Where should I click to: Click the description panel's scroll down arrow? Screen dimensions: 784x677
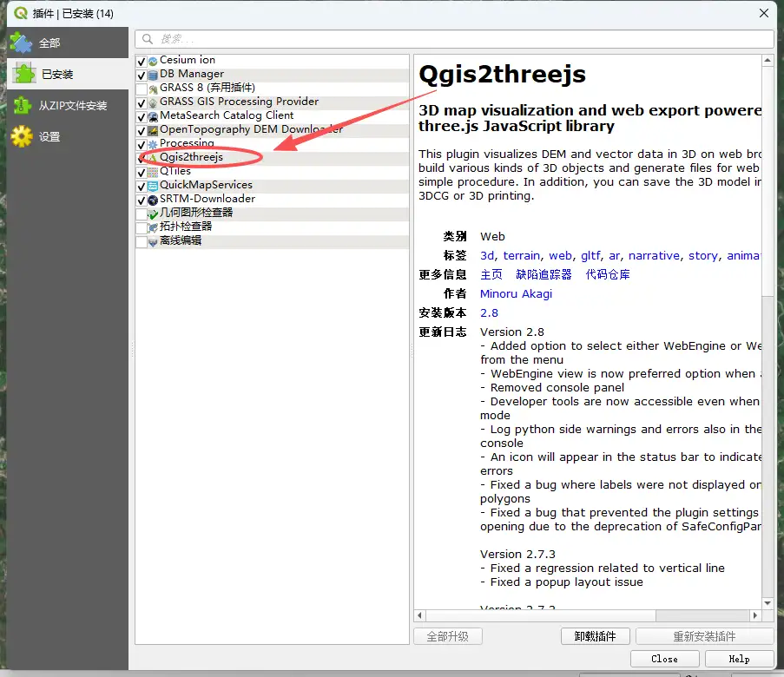[767, 603]
